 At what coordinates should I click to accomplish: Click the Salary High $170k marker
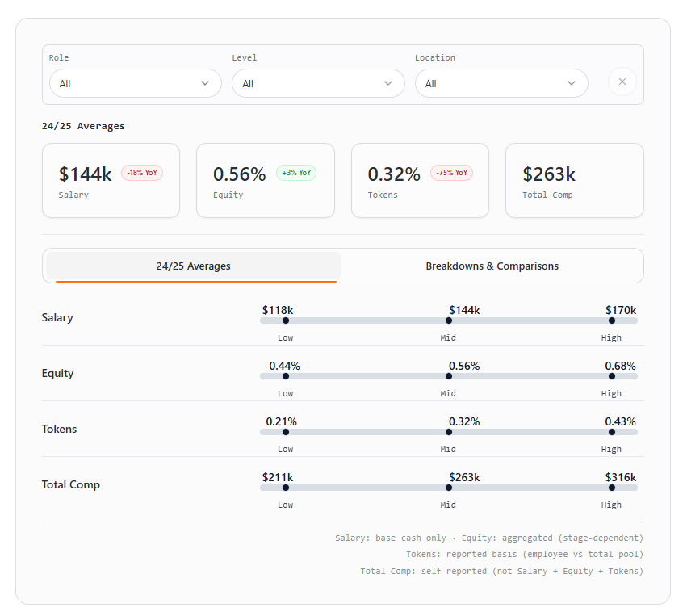tap(612, 321)
